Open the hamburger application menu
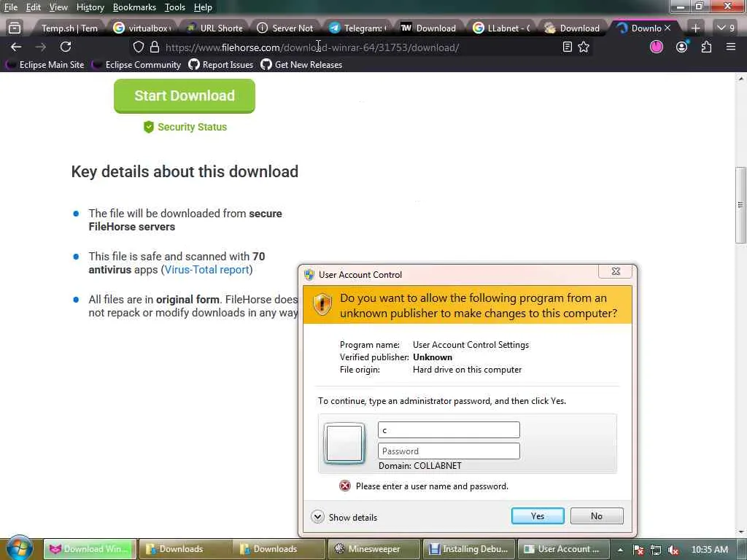Viewport: 747px width, 560px height. (731, 47)
